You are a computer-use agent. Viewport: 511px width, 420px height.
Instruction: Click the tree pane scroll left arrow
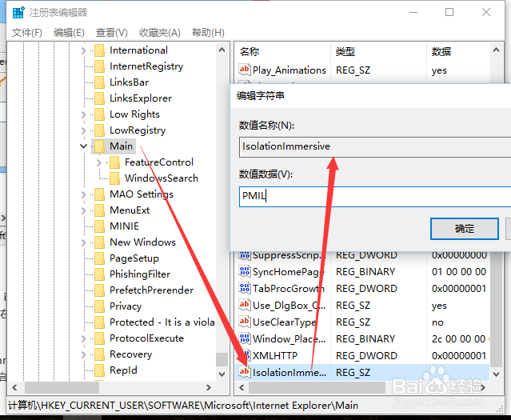pyautogui.click(x=14, y=387)
